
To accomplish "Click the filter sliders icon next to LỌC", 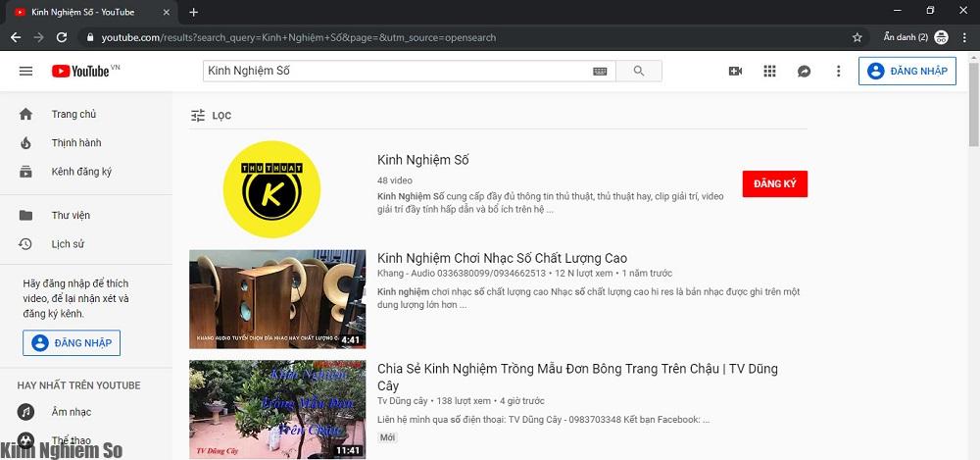I will (198, 115).
